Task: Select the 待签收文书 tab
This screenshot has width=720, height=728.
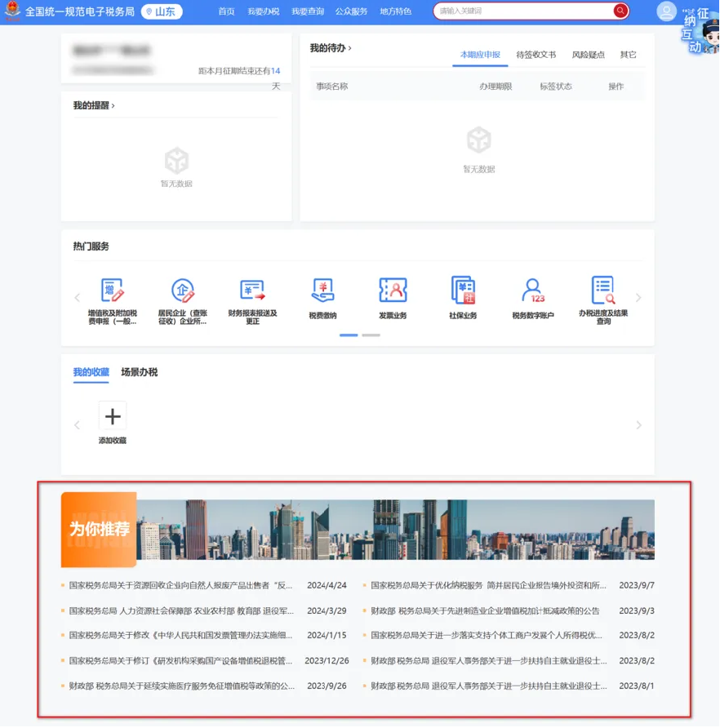Action: (x=536, y=55)
